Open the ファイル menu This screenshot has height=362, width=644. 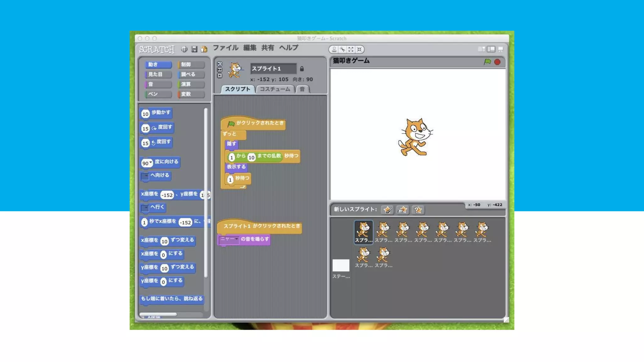[225, 48]
